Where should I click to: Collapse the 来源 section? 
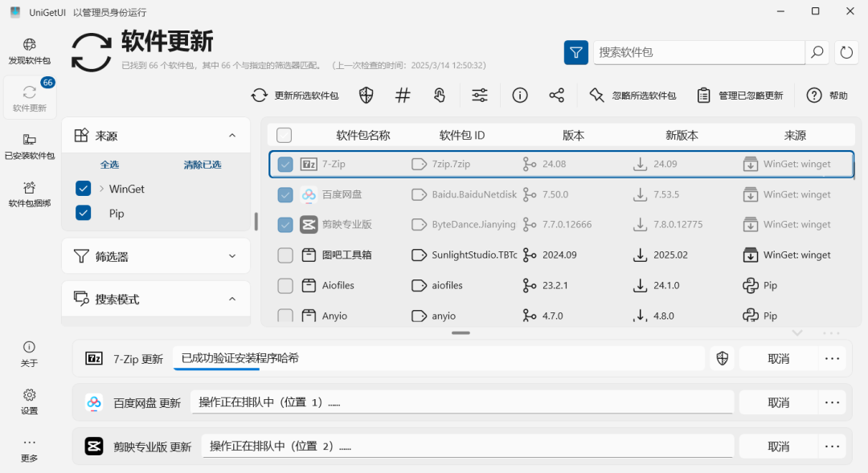232,136
